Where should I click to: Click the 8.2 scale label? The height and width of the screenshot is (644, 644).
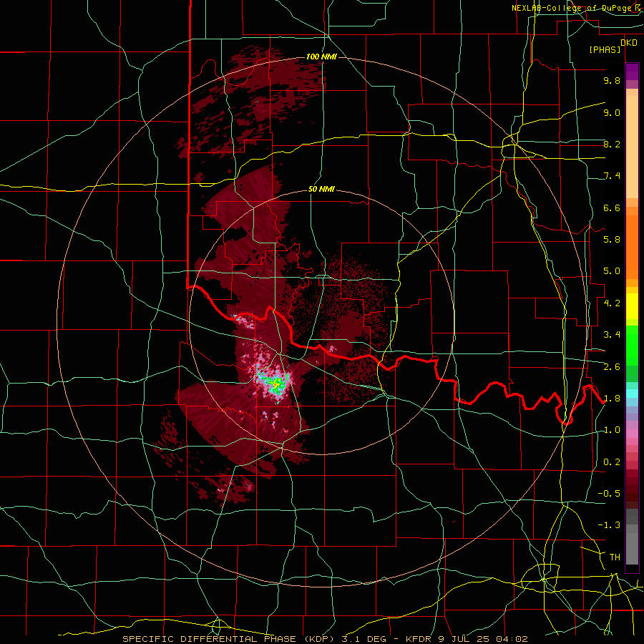point(612,144)
